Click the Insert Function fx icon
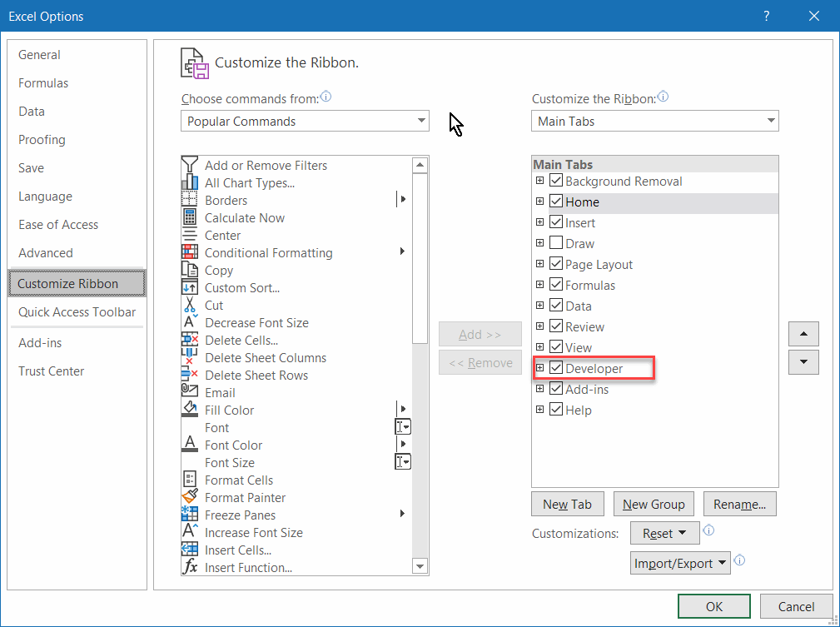Viewport: 840px width, 627px height. coord(190,567)
